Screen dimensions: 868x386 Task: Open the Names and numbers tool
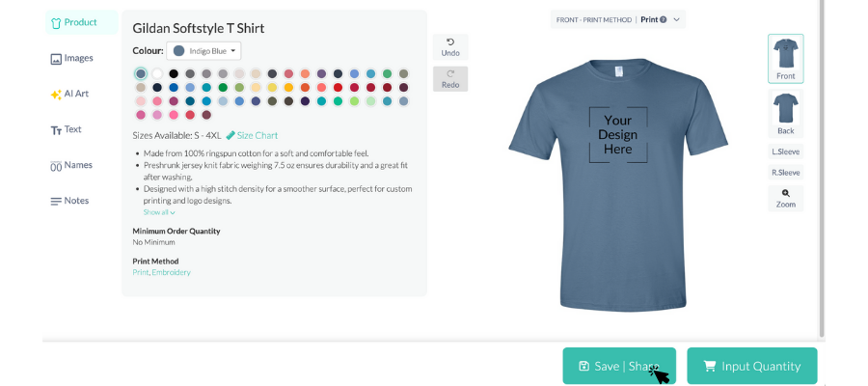[x=71, y=165]
